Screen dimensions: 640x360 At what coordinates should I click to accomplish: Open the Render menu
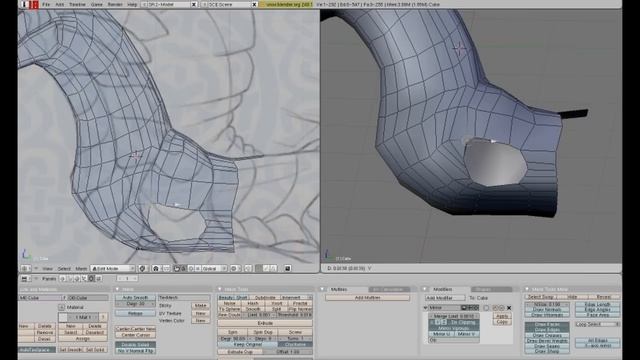(115, 4)
